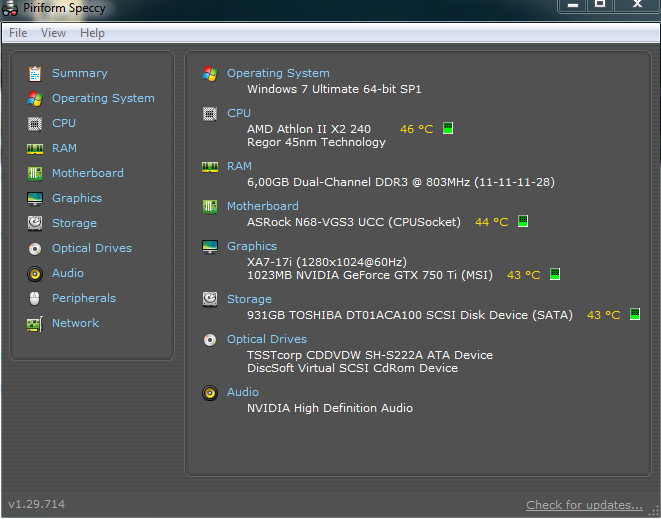Viewport: 661px width, 519px height.
Task: Open Motherboard section from sidebar
Action: click(88, 173)
